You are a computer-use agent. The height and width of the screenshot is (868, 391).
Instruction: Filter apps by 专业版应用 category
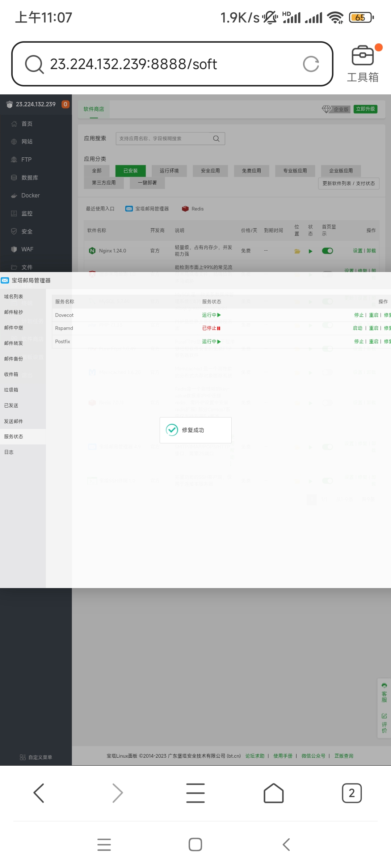295,171
